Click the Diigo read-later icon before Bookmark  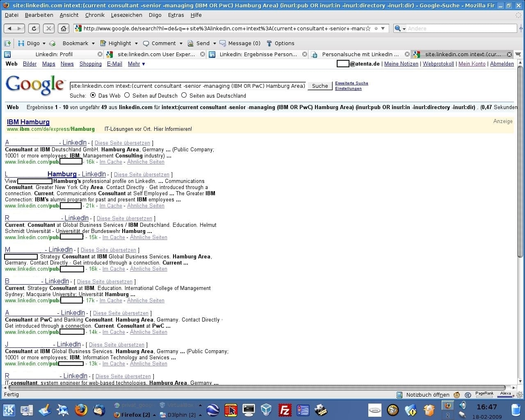pyautogui.click(x=52, y=43)
